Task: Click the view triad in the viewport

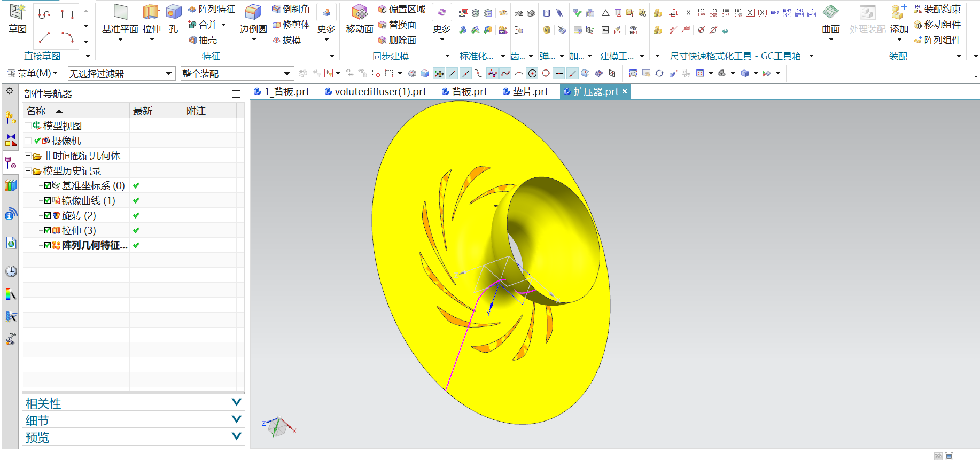Action: [278, 427]
